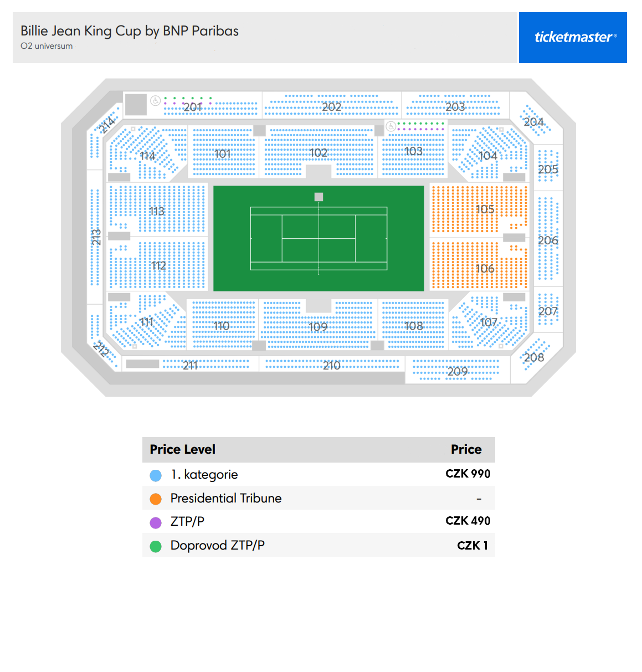
Task: Select corner section 107
Action: [x=489, y=321]
